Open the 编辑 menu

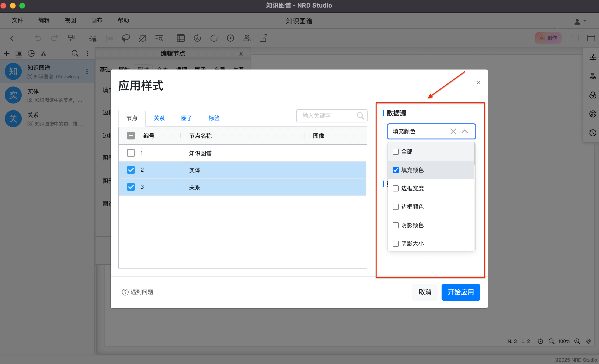[x=44, y=20]
